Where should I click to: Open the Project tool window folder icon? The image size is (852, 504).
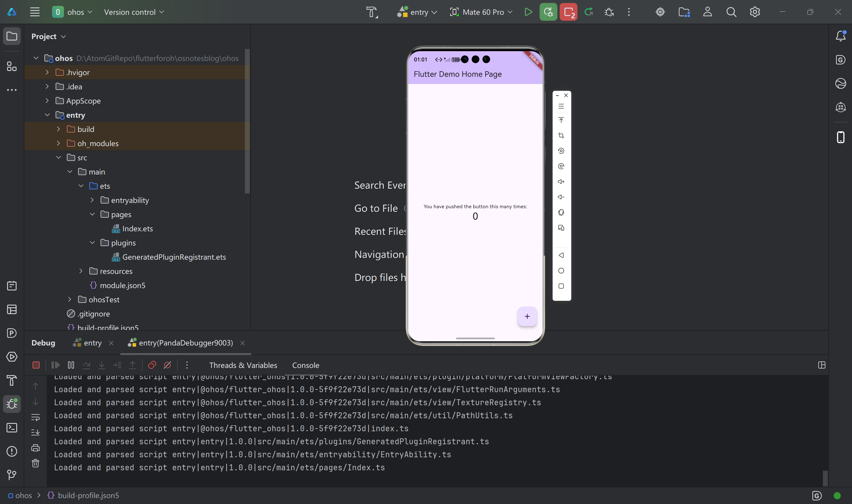pos(12,36)
